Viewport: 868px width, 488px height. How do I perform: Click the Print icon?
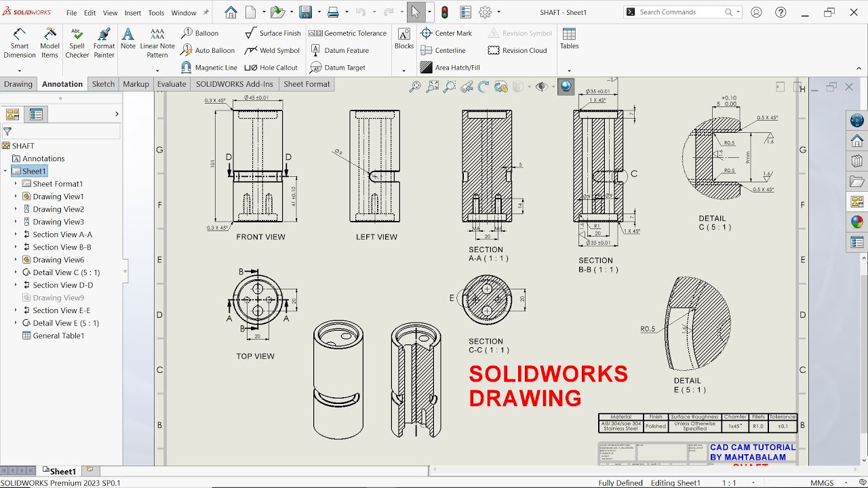[x=333, y=12]
